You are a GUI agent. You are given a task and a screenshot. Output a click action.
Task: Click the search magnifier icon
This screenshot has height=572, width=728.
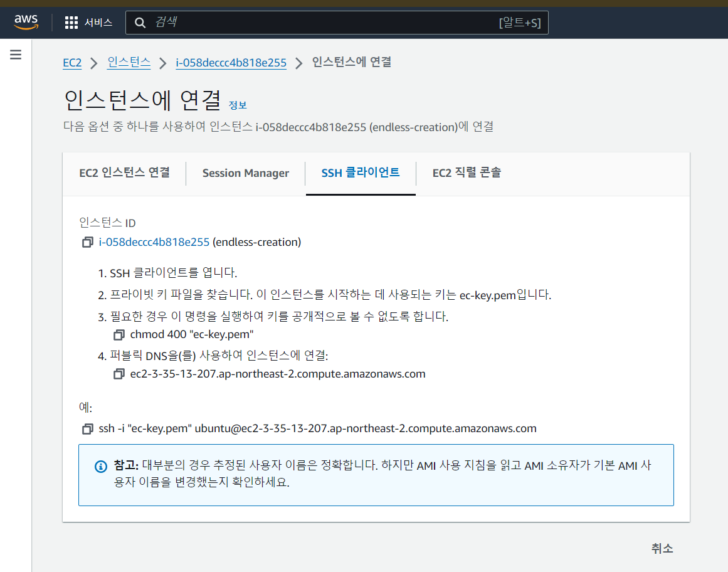point(140,23)
